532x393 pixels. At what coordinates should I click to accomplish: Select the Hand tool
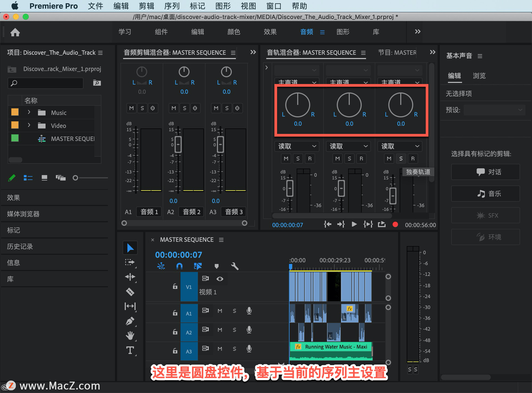(130, 336)
